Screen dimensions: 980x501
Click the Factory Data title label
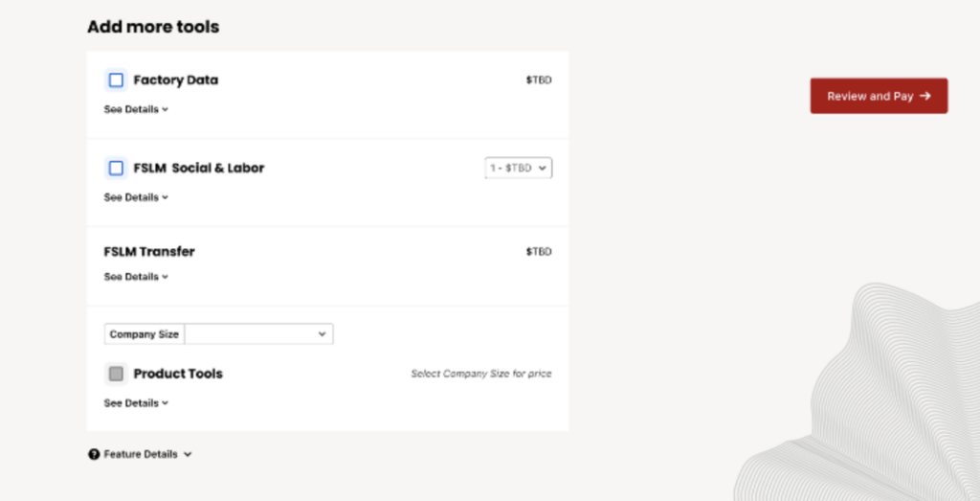tap(176, 80)
